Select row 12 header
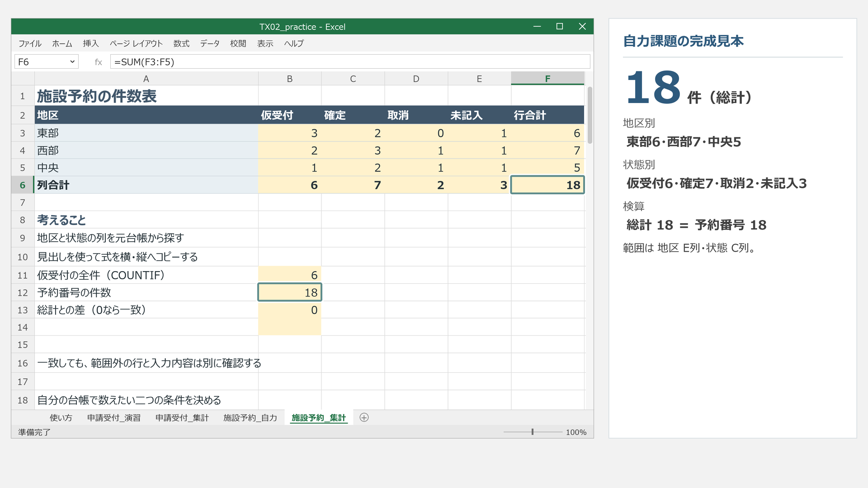This screenshot has height=488, width=868. click(x=23, y=292)
